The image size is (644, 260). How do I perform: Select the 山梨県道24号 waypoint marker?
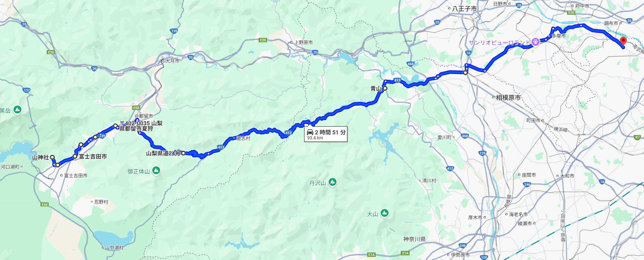(x=183, y=153)
